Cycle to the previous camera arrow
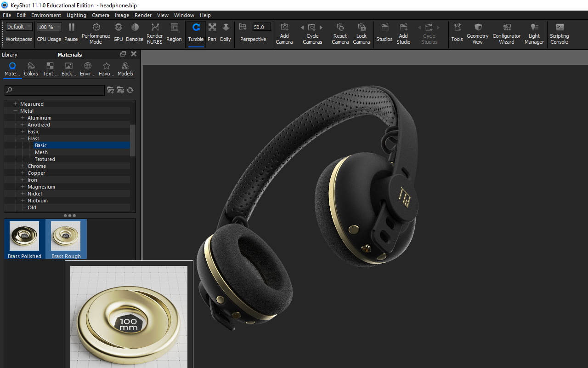 [x=302, y=28]
